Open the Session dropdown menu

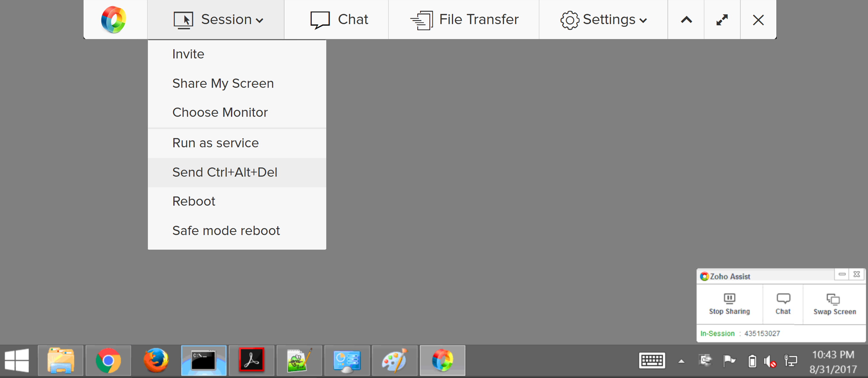click(x=216, y=20)
